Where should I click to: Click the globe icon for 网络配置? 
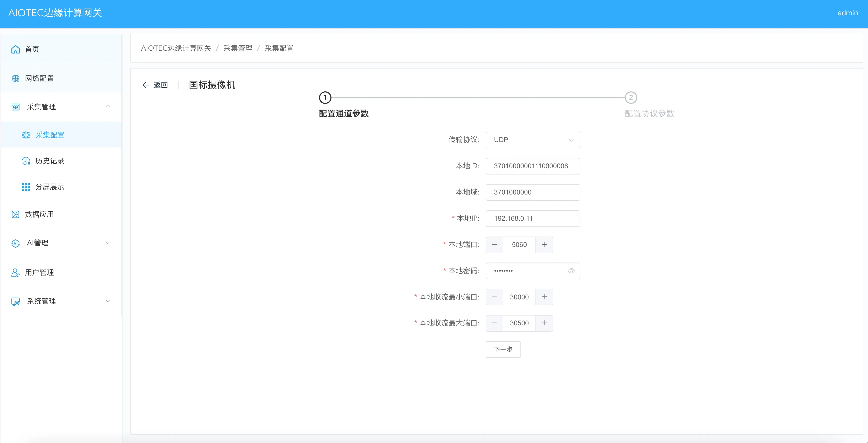(x=16, y=79)
